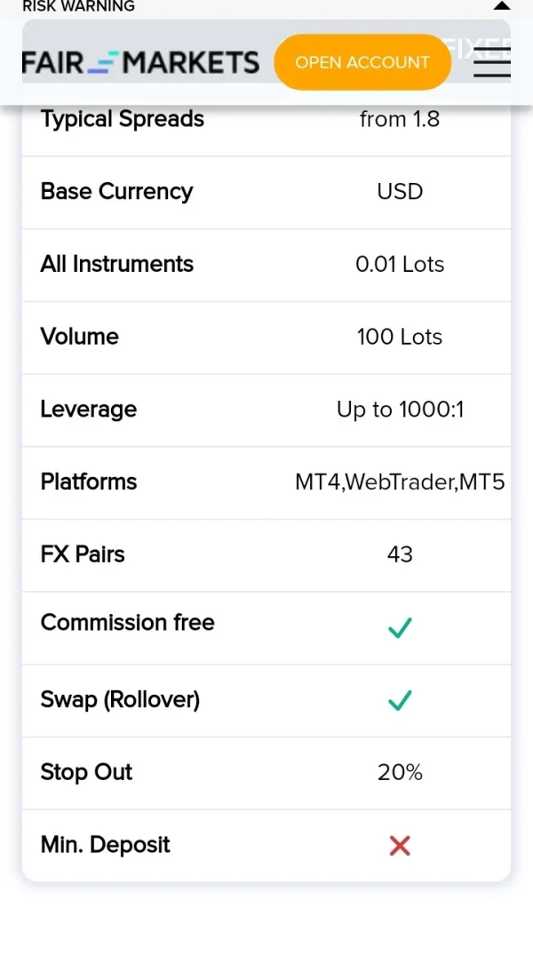Click the Min. Deposit label

pos(105,845)
